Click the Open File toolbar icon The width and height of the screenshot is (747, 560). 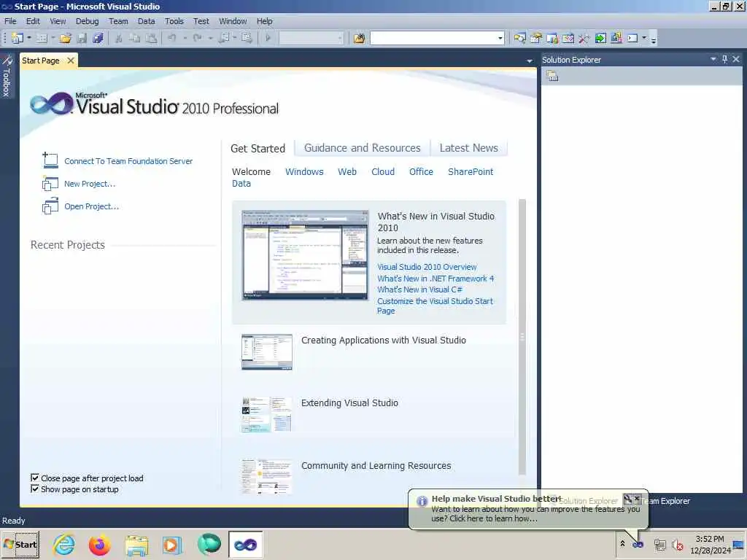[65, 38]
